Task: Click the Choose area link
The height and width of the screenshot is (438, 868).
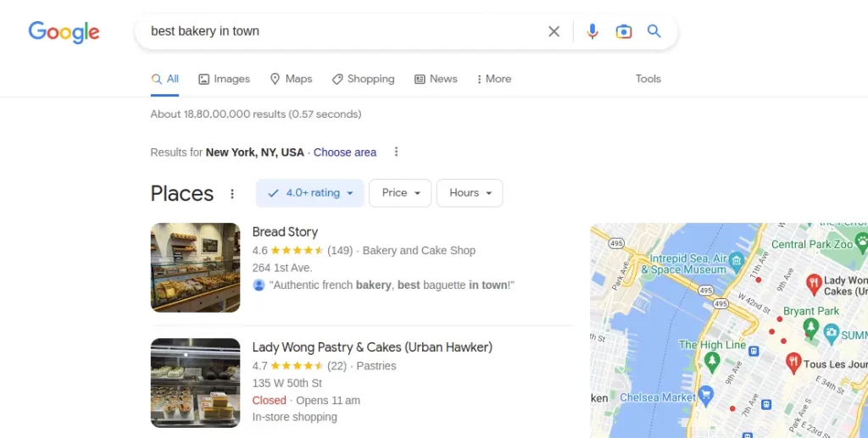Action: tap(345, 152)
